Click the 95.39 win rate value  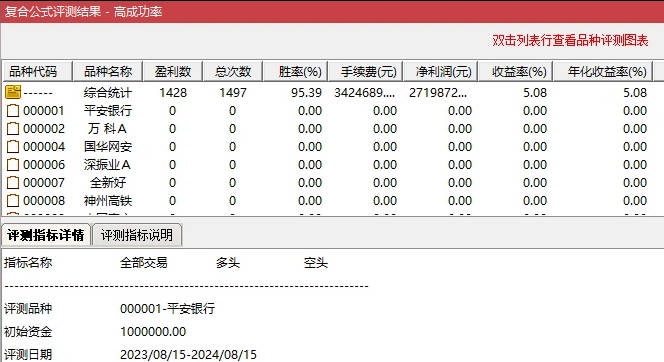[x=306, y=92]
